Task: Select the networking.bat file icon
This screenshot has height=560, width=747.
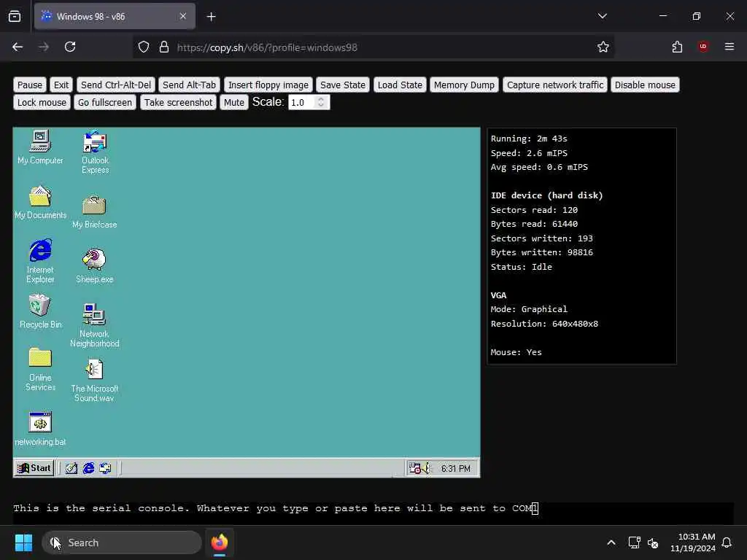Action: pyautogui.click(x=40, y=429)
